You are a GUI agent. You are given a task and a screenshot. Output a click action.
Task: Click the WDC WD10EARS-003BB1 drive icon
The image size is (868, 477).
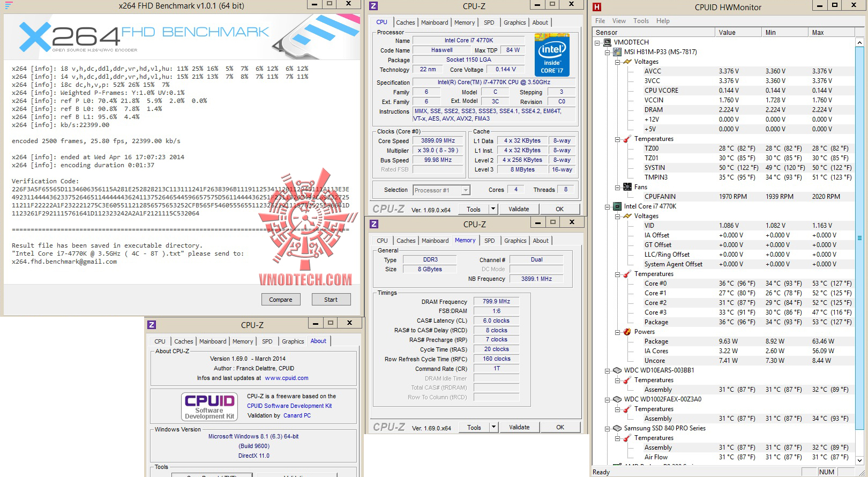coord(617,370)
